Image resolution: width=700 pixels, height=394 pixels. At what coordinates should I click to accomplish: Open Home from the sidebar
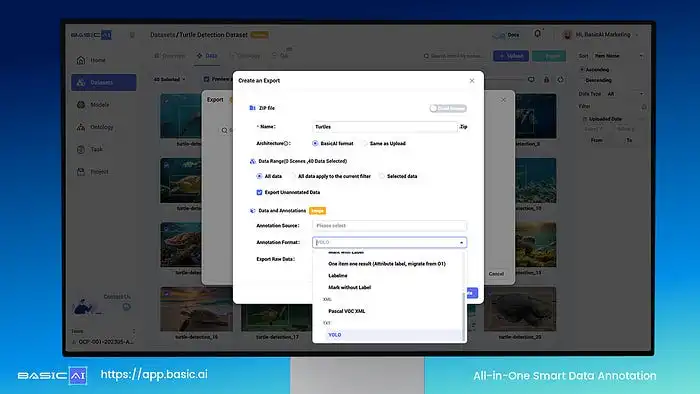[92, 60]
